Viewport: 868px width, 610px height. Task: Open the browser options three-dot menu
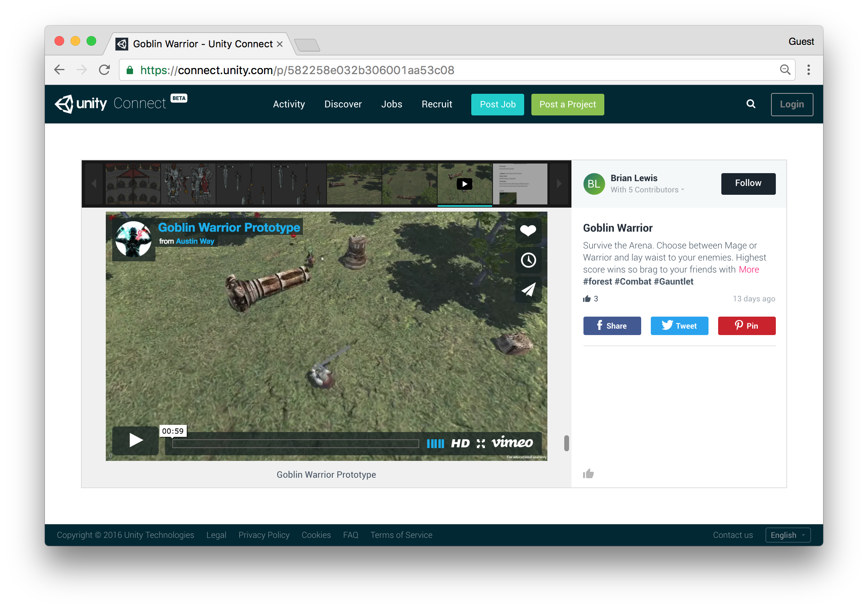(808, 70)
